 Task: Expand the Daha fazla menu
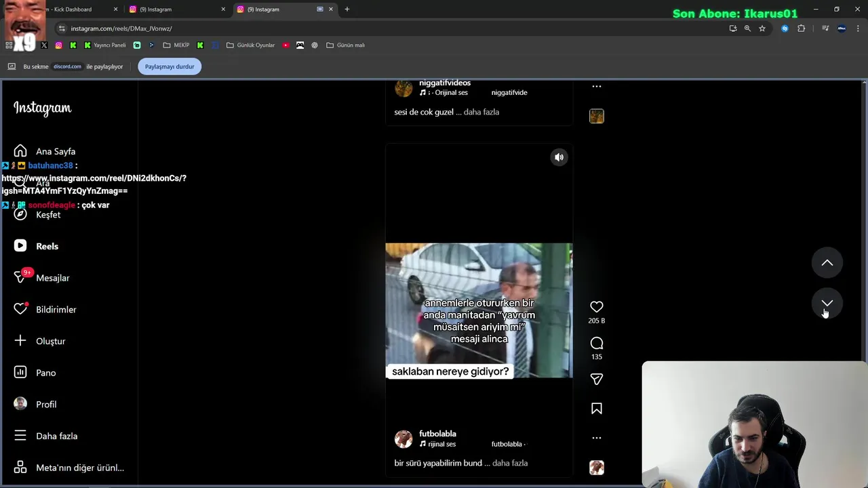click(x=46, y=436)
